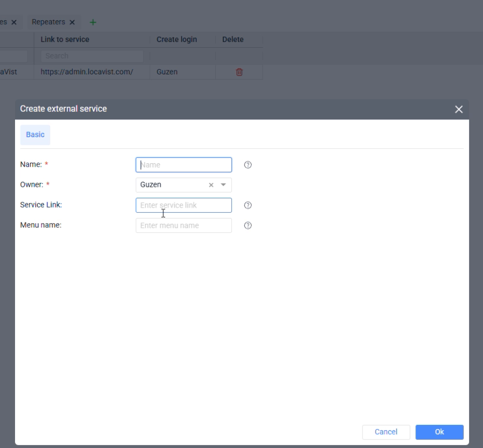Click the Create login column header
Viewport: 483px width, 448px height.
pyautogui.click(x=177, y=39)
